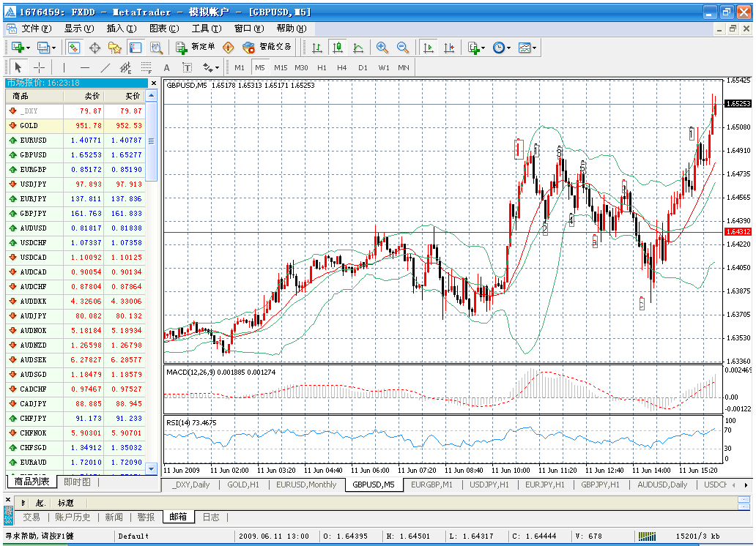756x546 pixels.
Task: Draw a horizontal line tool
Action: tap(85, 67)
